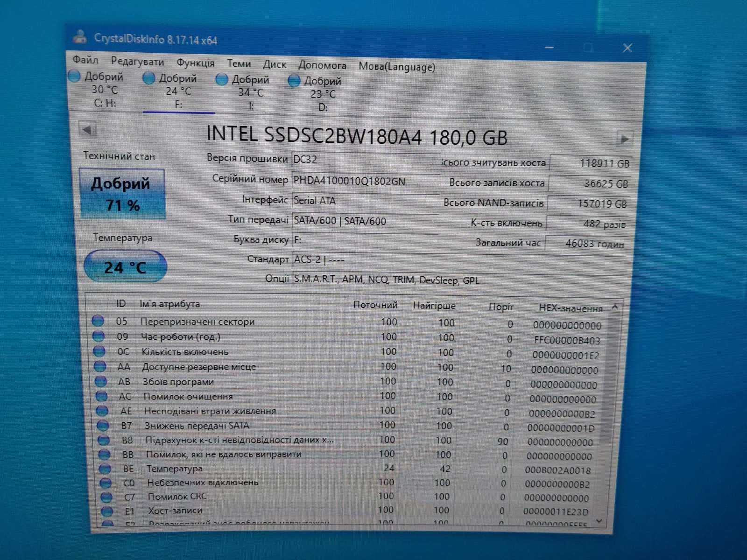The width and height of the screenshot is (747, 560).
Task: Open the Редагувати menu
Action: [x=137, y=62]
